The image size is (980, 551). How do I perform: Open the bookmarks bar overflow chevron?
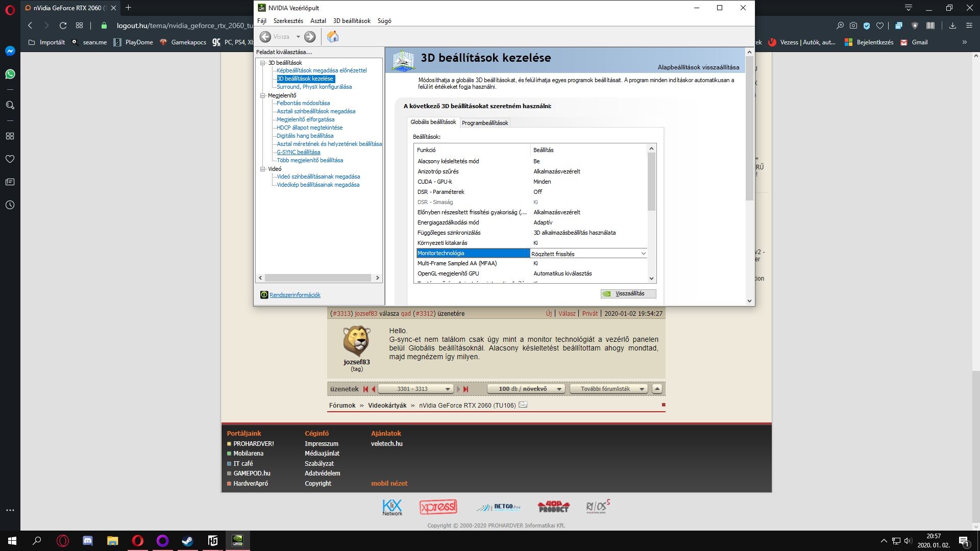pyautogui.click(x=964, y=42)
